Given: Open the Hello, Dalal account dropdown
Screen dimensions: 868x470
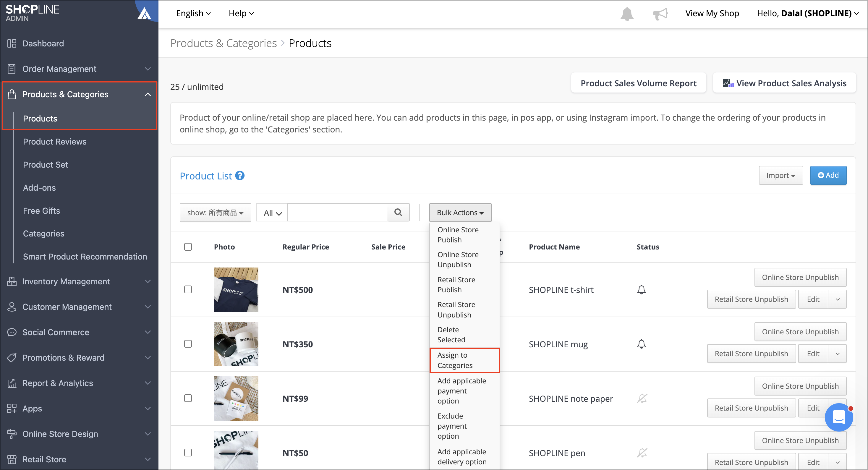Looking at the screenshot, I should coord(807,14).
